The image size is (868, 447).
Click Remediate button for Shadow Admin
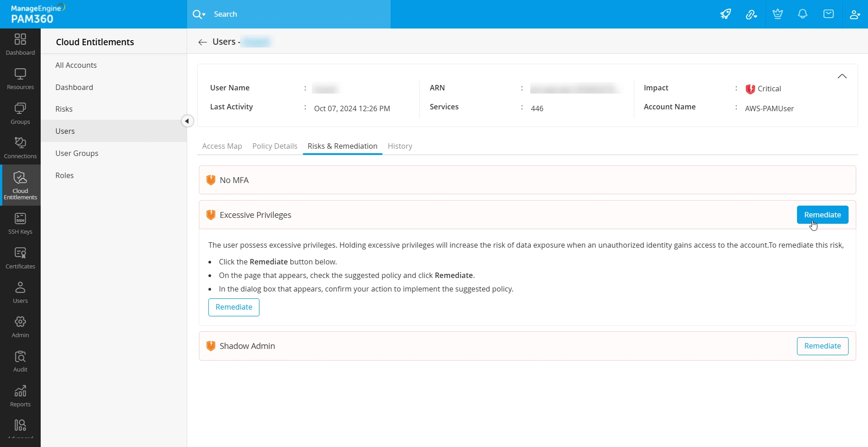822,346
